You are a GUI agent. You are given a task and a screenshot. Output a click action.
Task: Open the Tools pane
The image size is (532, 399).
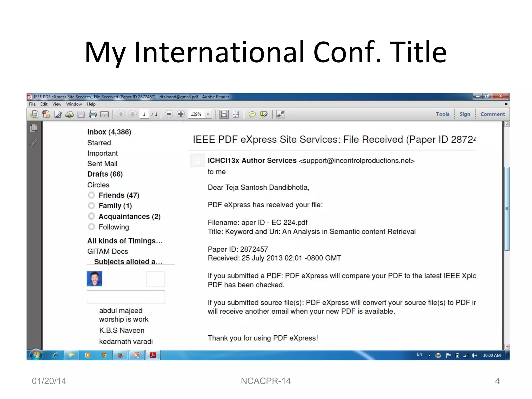pyautogui.click(x=443, y=114)
